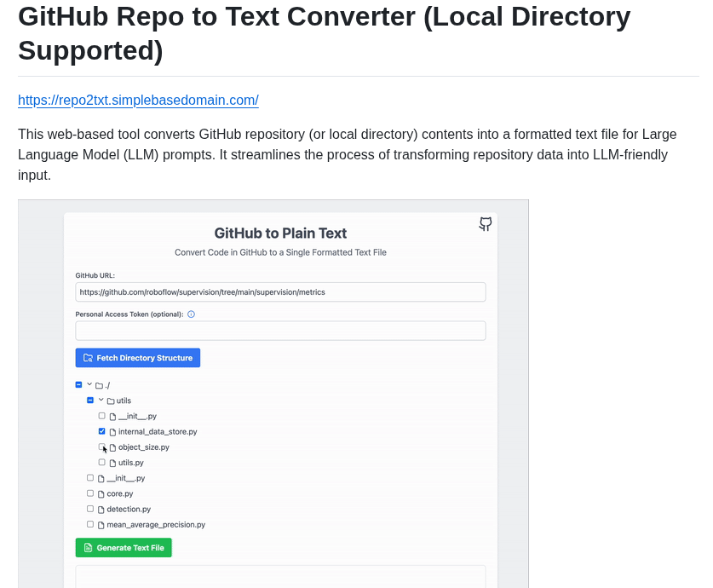
Task: Click the 'utils.py' file name
Action: [131, 463]
